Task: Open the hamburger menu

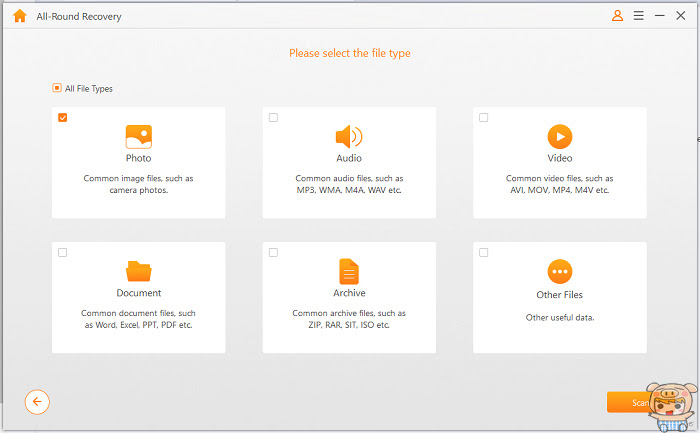Action: (639, 16)
